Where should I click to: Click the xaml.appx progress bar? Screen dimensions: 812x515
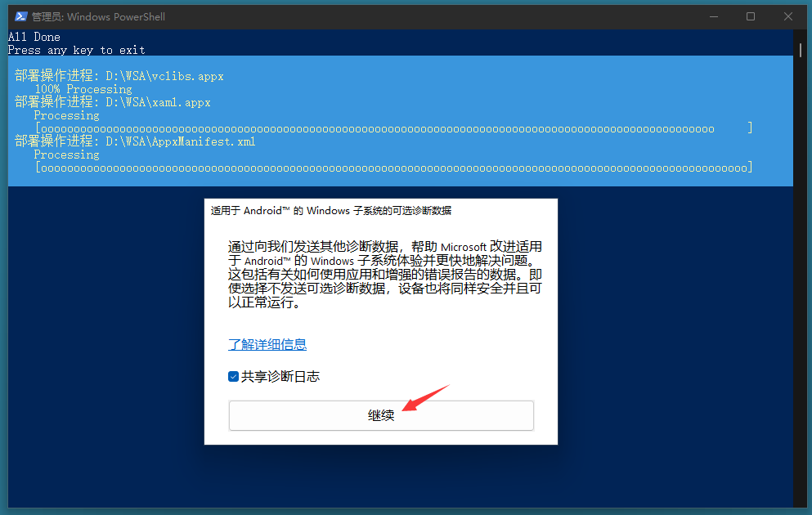[x=393, y=128]
